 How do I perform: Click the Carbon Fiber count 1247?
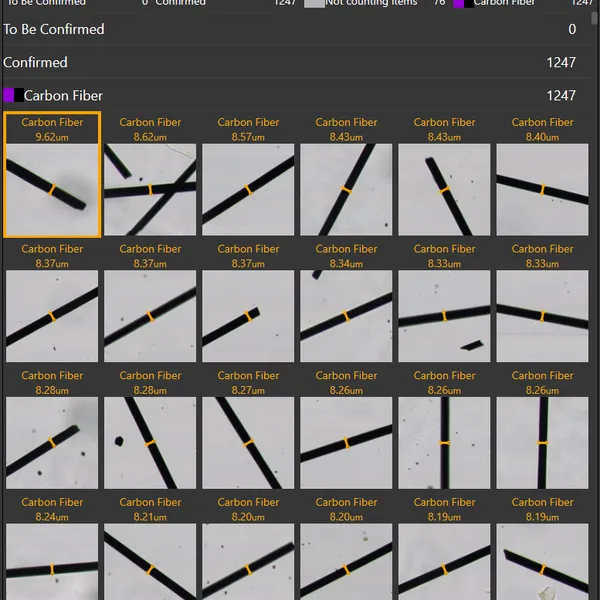coord(561,96)
